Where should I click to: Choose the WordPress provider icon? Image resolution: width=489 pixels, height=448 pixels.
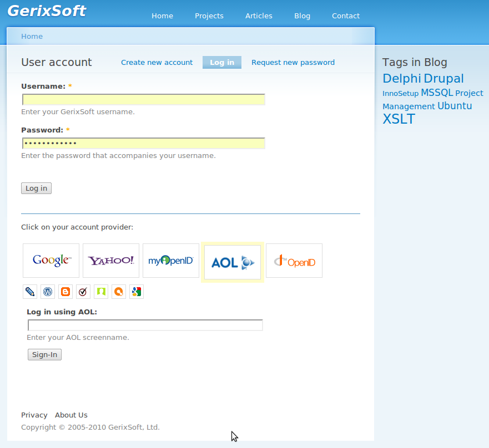tap(48, 292)
